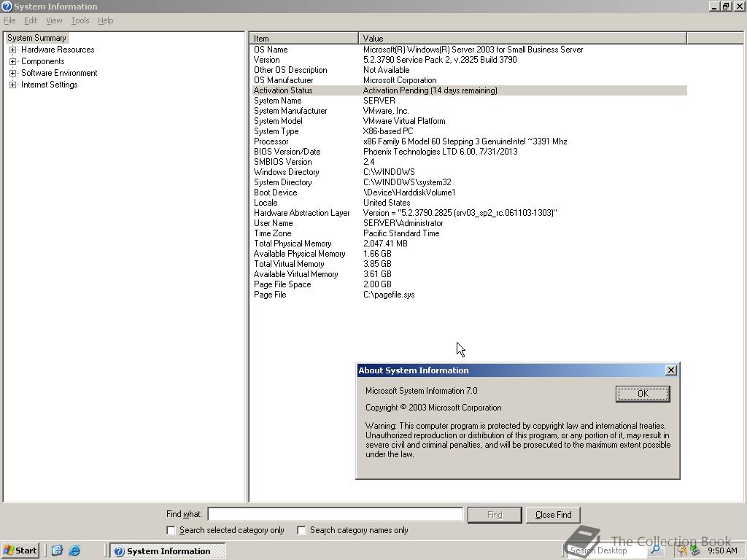Launch Internet Explorer from quick launch

coord(75,551)
